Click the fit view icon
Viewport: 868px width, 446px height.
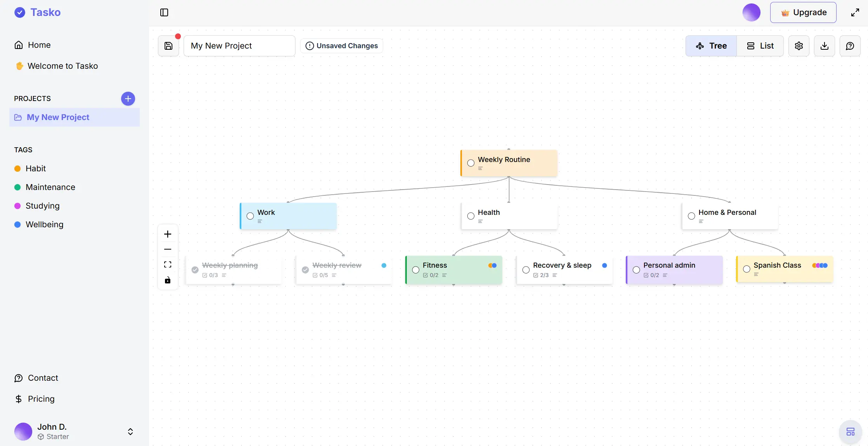coord(168,265)
